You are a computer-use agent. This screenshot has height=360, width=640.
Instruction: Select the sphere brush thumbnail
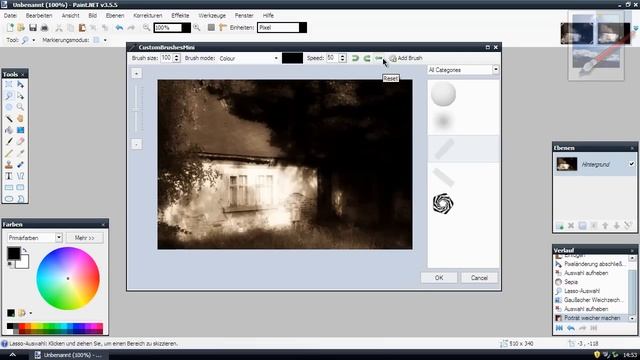443,93
